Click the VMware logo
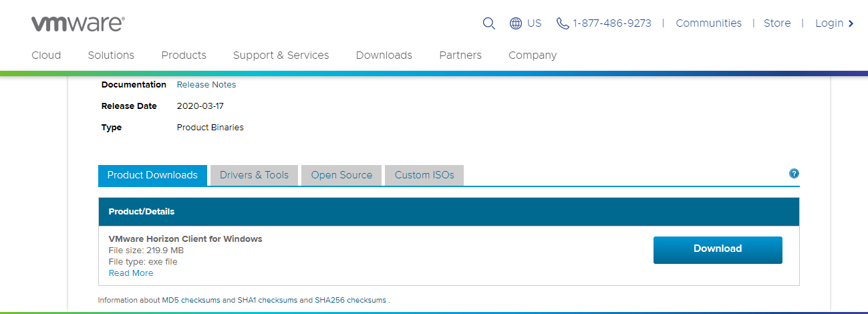The width and height of the screenshot is (868, 314). coord(78,24)
